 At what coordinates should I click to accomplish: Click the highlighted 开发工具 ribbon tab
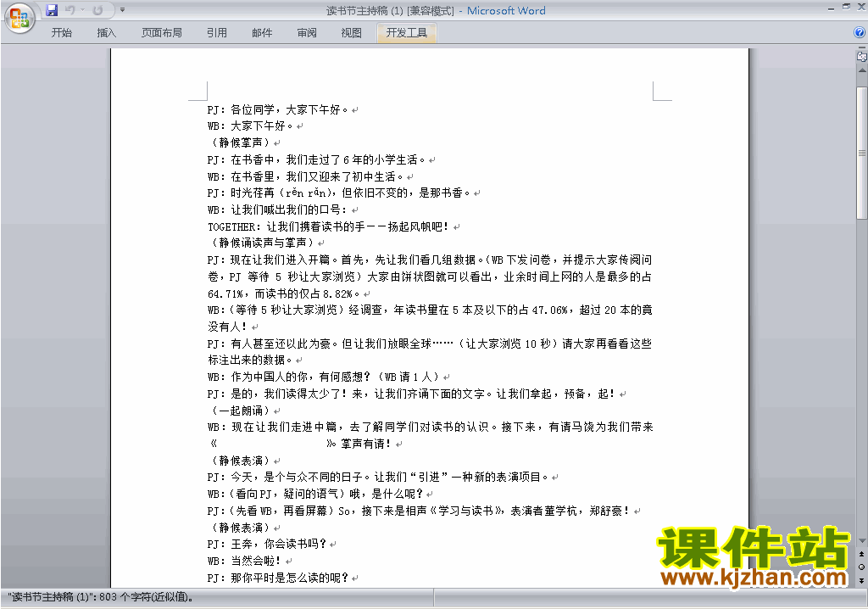click(x=406, y=33)
